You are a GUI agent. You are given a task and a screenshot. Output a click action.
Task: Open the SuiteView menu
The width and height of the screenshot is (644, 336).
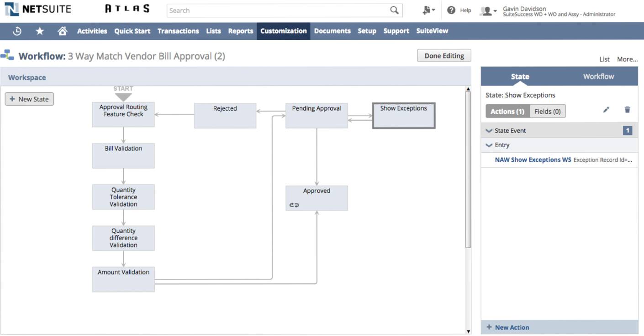point(432,31)
